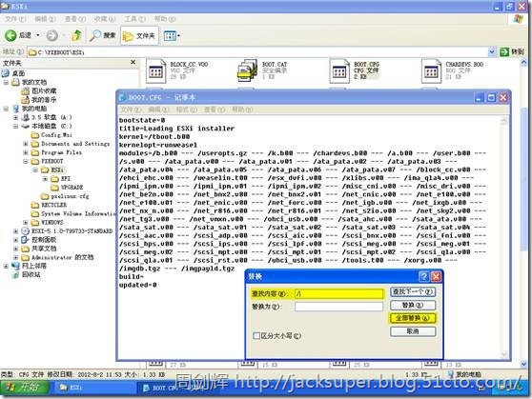Viewport: 532px width, 399px height.
Task: Select Recycle Bin icon in folder tree
Action: pos(15,275)
